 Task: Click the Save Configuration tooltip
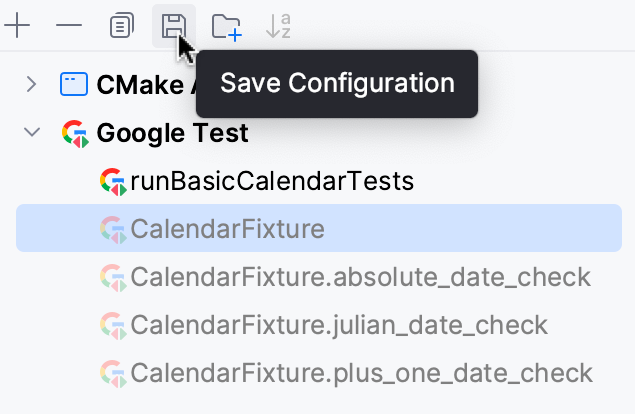tap(337, 83)
